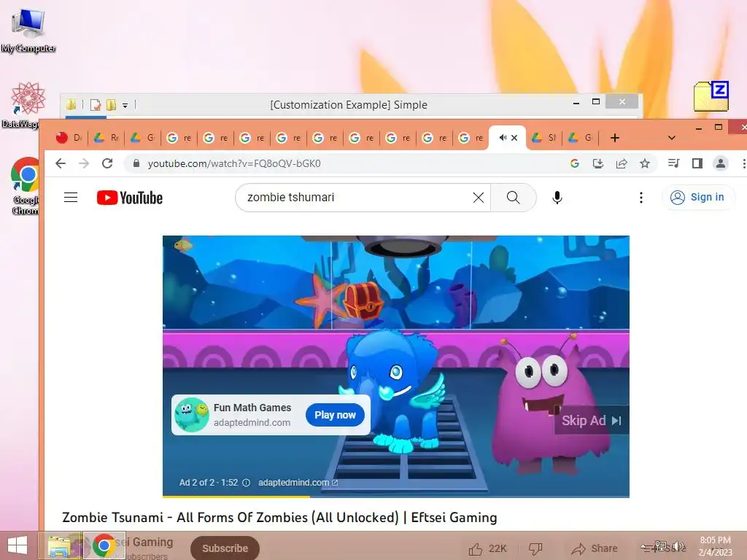The width and height of the screenshot is (747, 560).
Task: Switch to the Drive tab labeled Re
Action: tap(107, 138)
